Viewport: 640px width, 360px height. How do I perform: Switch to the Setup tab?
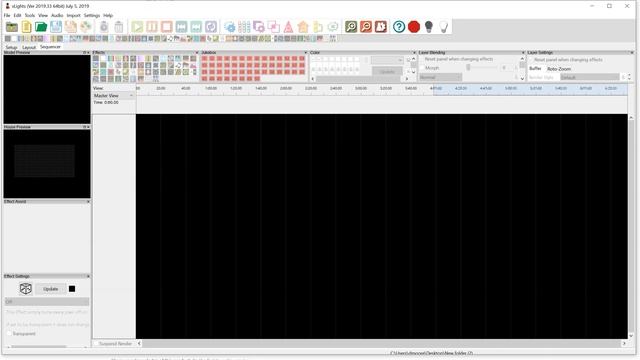(11, 47)
